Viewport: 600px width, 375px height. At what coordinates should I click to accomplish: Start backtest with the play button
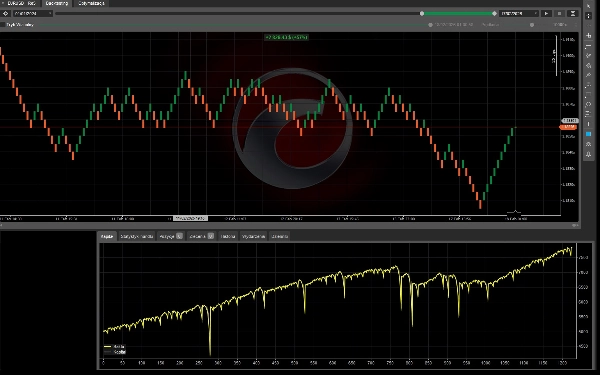click(x=546, y=13)
